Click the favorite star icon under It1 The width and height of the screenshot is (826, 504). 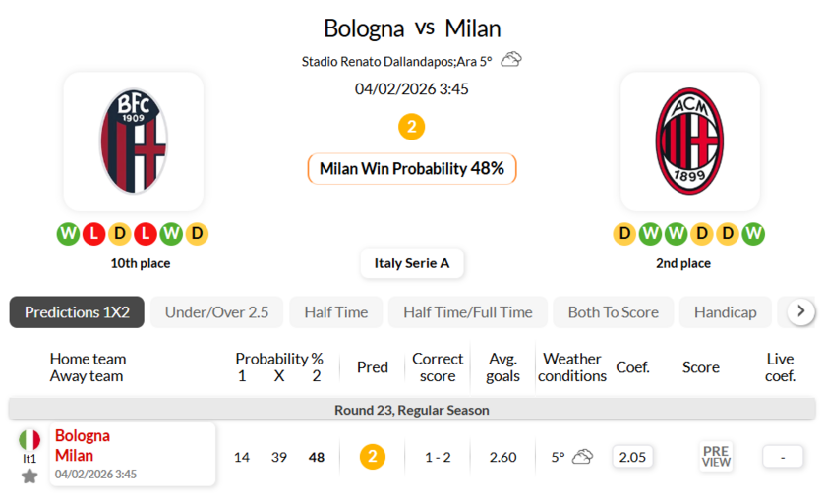[29, 476]
